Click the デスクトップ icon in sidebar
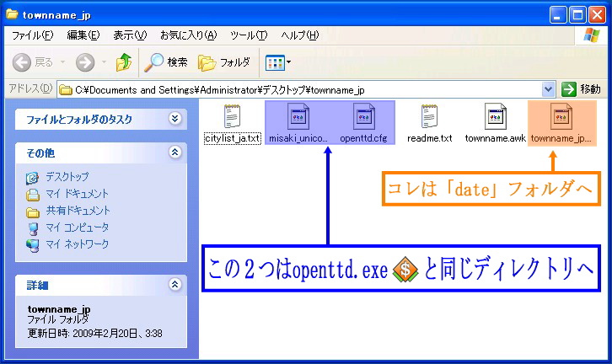 pyautogui.click(x=32, y=178)
